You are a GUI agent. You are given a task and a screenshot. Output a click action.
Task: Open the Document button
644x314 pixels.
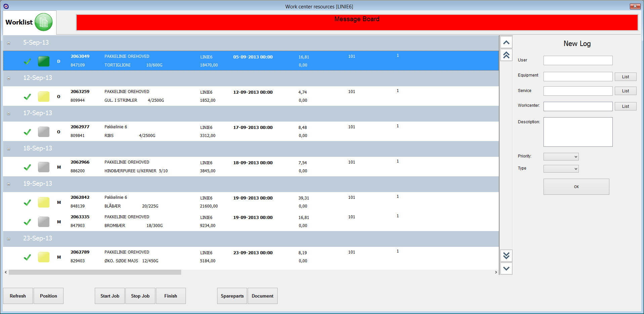pos(263,296)
